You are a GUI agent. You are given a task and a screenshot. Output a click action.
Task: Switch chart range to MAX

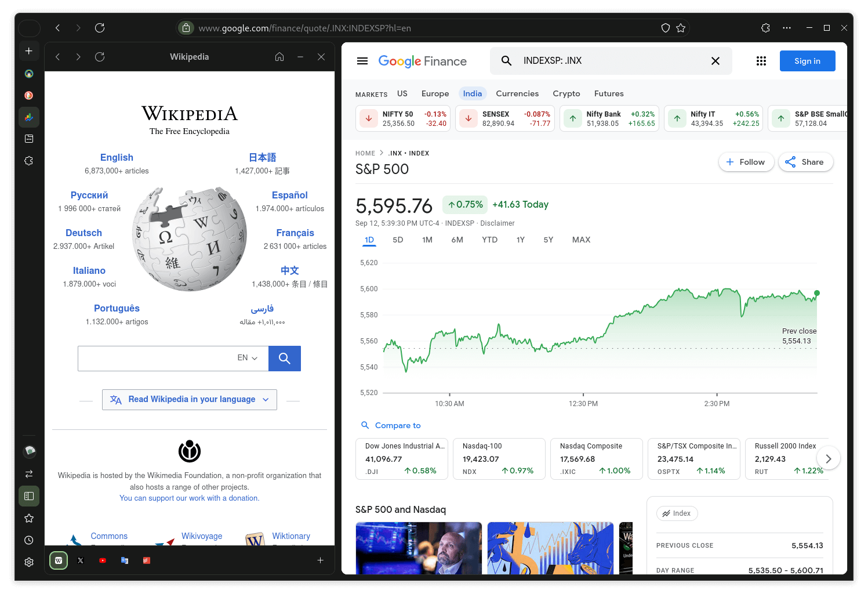point(581,240)
